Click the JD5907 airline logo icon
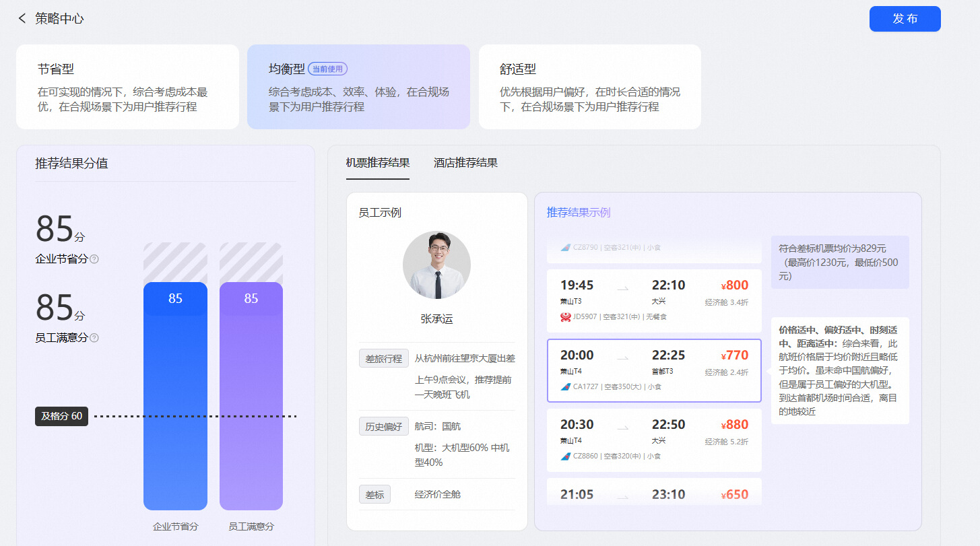This screenshot has height=546, width=980. (565, 316)
